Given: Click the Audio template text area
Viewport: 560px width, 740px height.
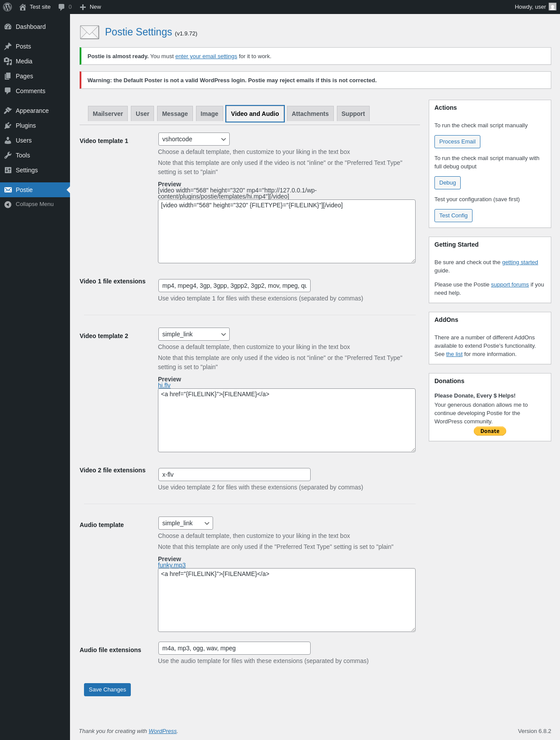Looking at the screenshot, I should coord(287,600).
